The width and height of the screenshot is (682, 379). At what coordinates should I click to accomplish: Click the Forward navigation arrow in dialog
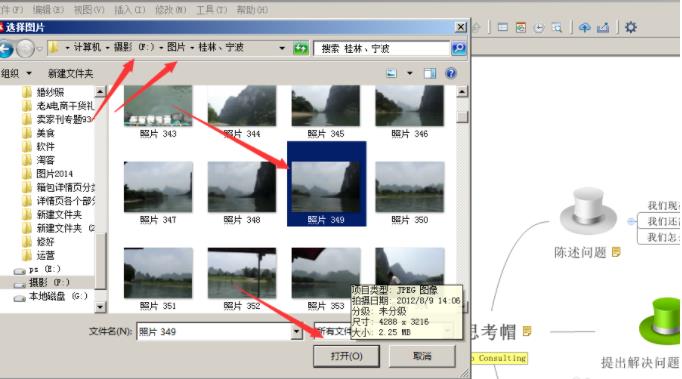point(25,48)
